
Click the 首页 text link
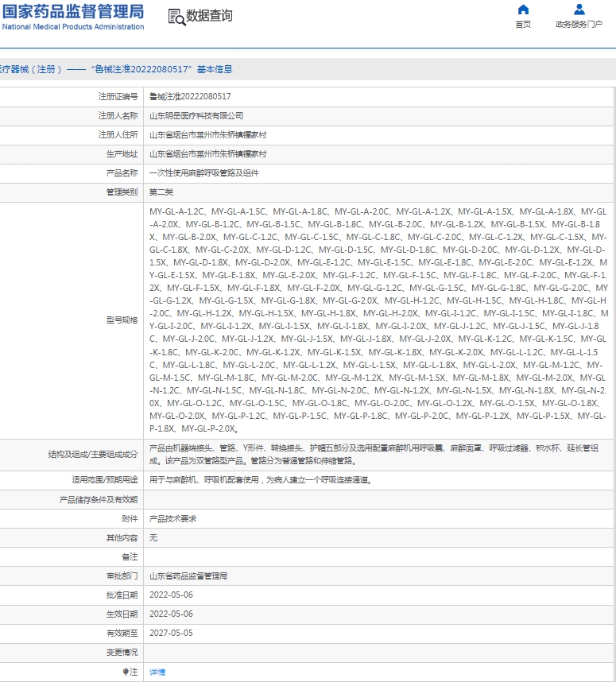(x=523, y=25)
